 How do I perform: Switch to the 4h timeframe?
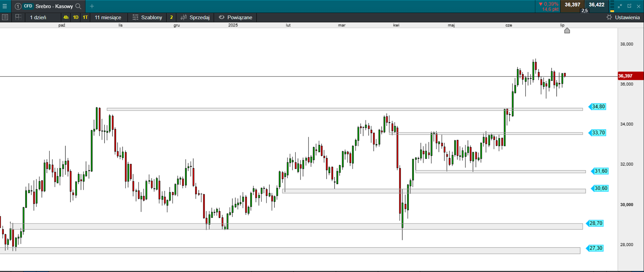(x=66, y=18)
